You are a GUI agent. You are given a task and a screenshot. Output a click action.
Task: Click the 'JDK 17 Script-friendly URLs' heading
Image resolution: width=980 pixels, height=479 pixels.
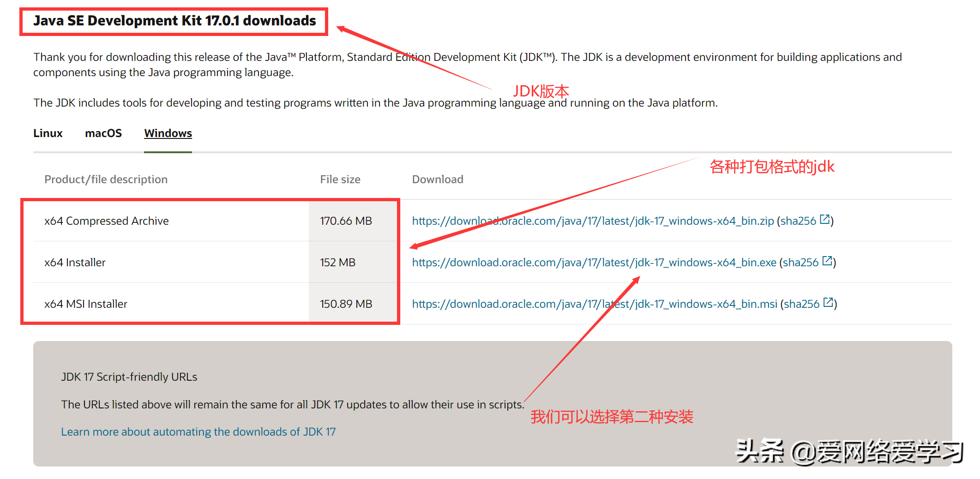click(x=129, y=377)
